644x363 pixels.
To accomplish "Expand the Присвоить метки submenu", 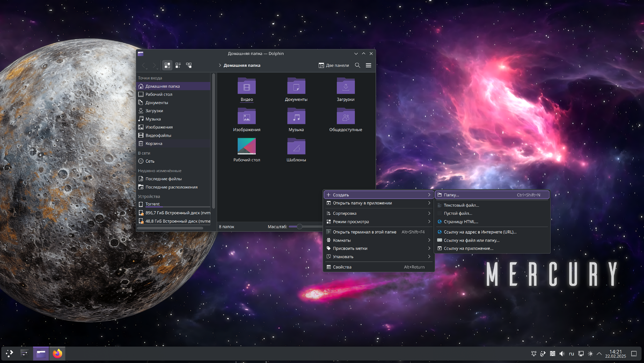I will click(x=378, y=248).
